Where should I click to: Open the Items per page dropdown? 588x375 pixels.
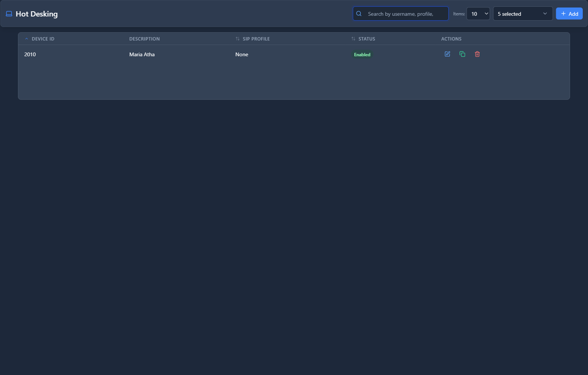point(478,14)
